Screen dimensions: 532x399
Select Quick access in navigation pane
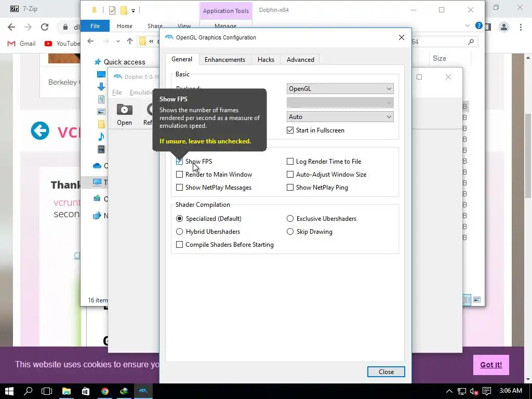(x=124, y=62)
